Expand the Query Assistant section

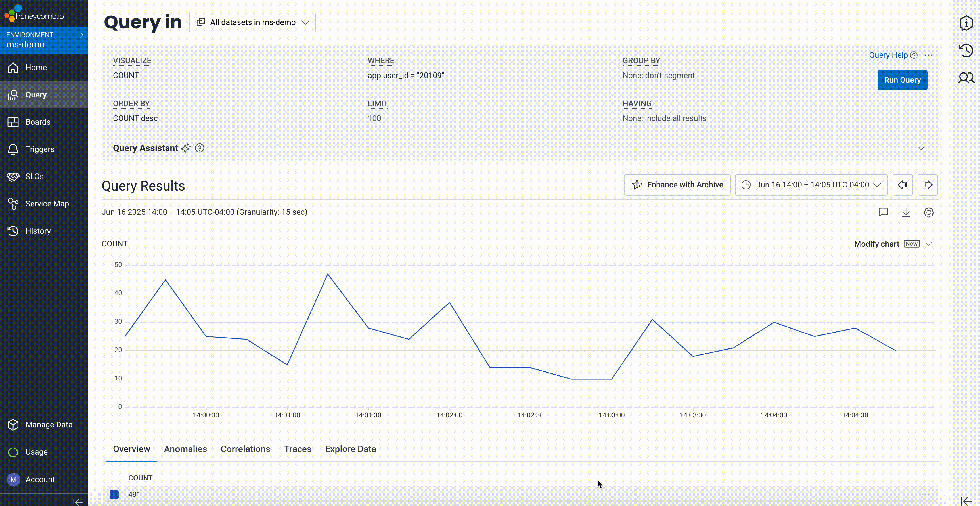tap(921, 148)
